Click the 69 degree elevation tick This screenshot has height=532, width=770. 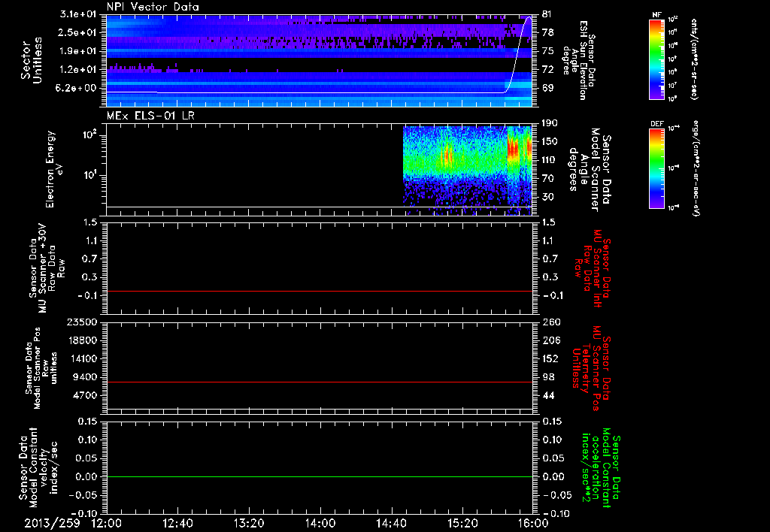tap(547, 88)
